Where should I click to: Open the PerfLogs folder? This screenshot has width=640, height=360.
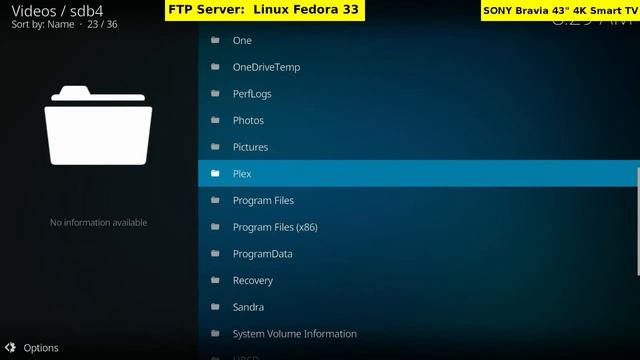point(419,94)
